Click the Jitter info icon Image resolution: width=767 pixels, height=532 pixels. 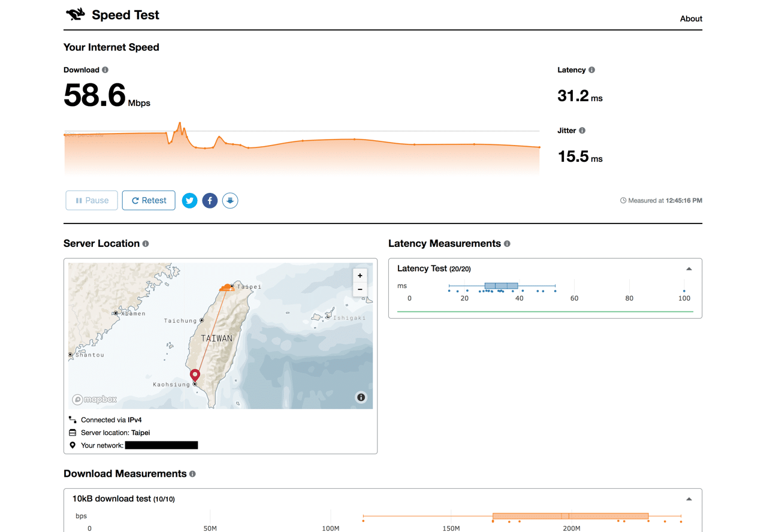(581, 130)
